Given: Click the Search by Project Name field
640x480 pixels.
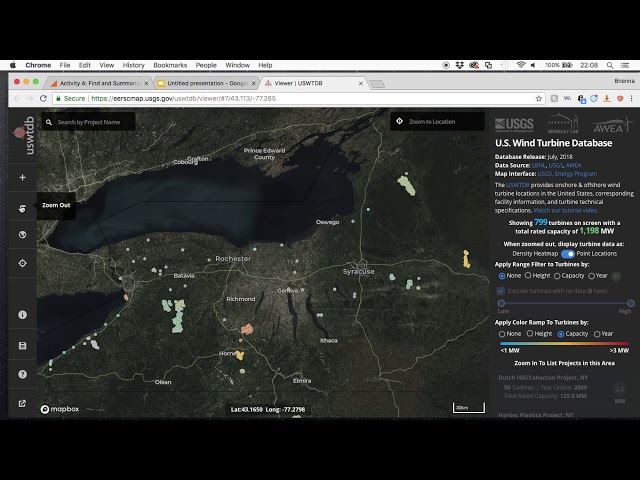Looking at the screenshot, I should click(x=89, y=122).
